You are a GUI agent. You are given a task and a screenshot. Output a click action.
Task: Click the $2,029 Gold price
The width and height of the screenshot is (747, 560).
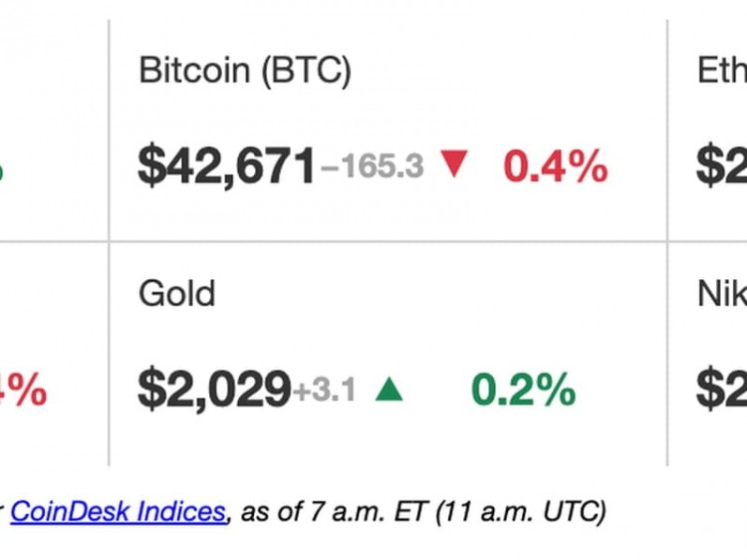[x=214, y=389]
